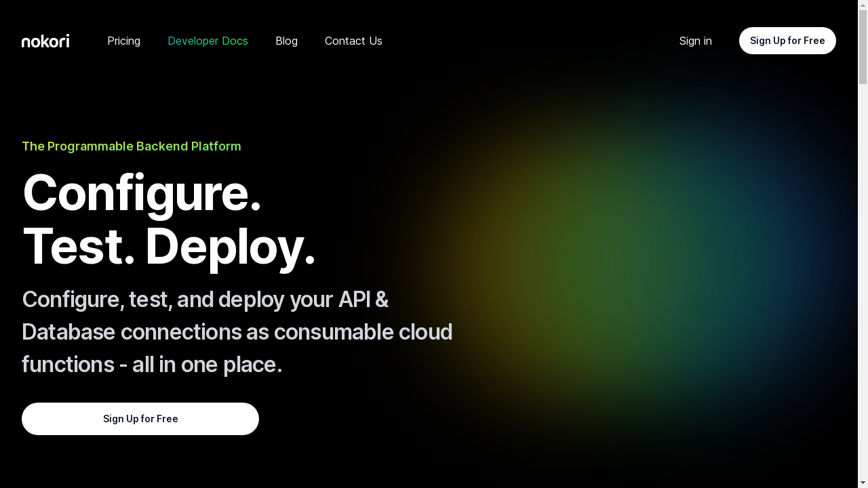Click the 'Configure, test, and deploy' subheading
Screen dimensions: 868x488
pos(237,332)
